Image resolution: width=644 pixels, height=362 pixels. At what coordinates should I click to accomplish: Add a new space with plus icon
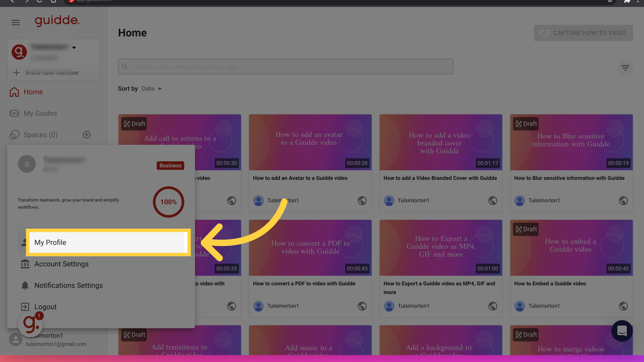coord(87,135)
